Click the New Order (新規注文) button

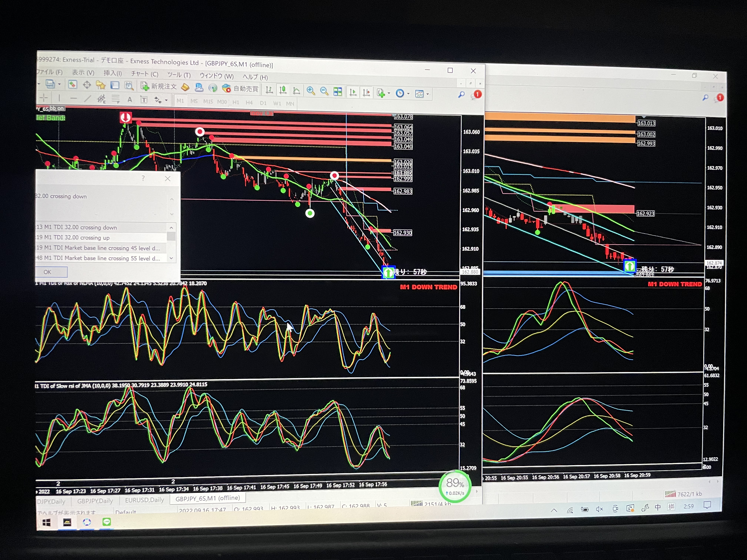click(159, 86)
